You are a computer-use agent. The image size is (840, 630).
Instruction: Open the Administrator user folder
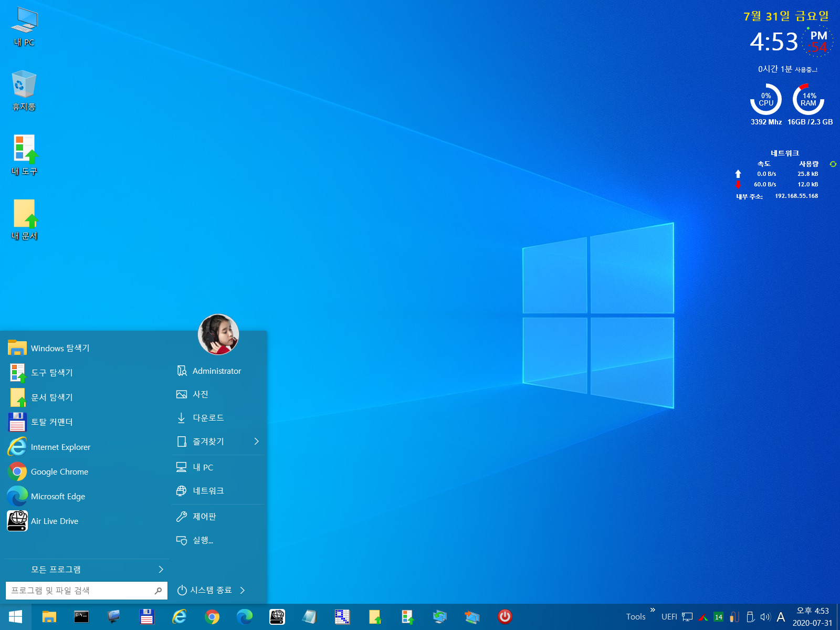(x=218, y=371)
